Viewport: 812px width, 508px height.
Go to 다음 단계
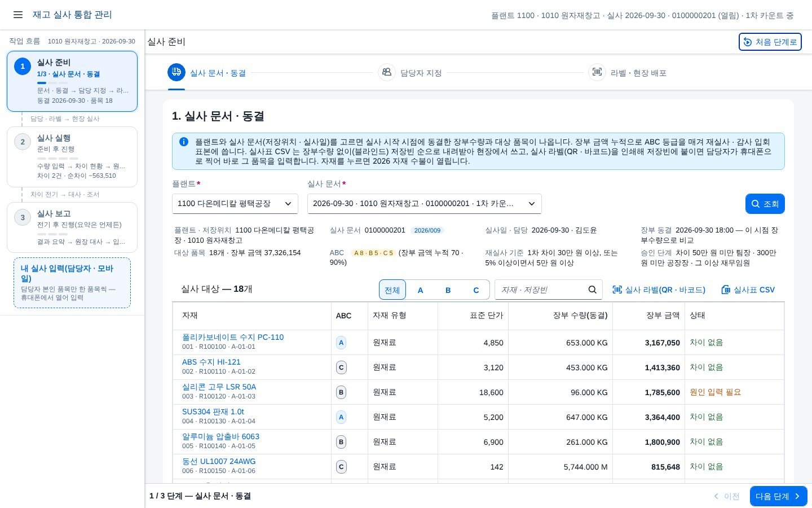[779, 496]
